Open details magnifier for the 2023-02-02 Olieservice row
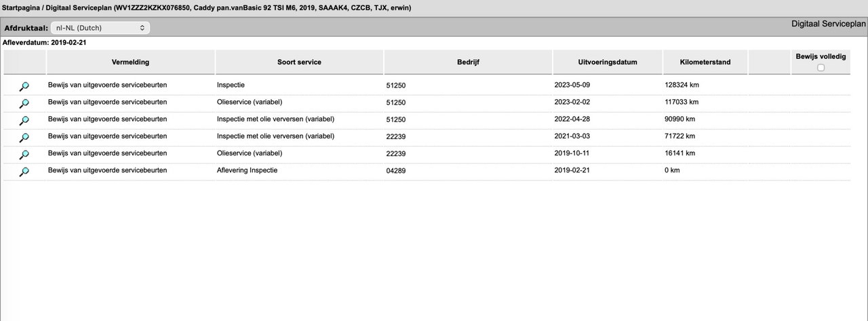Image resolution: width=868 pixels, height=321 pixels. click(24, 103)
